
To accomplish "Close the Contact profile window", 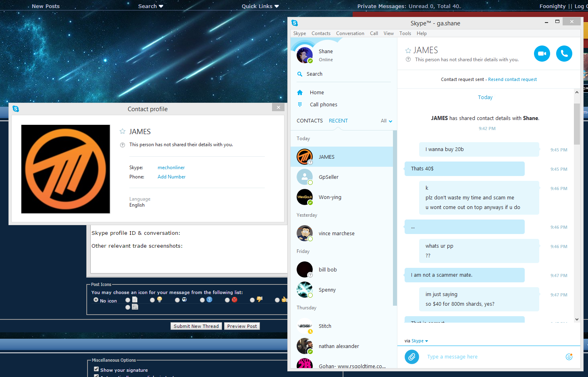I will tap(278, 107).
